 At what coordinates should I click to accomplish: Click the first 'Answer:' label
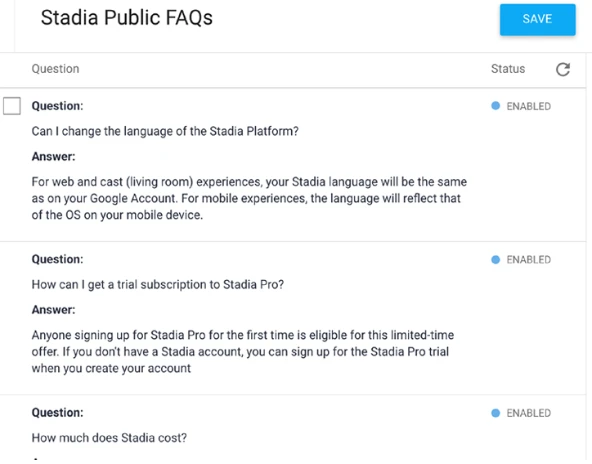[x=53, y=156]
